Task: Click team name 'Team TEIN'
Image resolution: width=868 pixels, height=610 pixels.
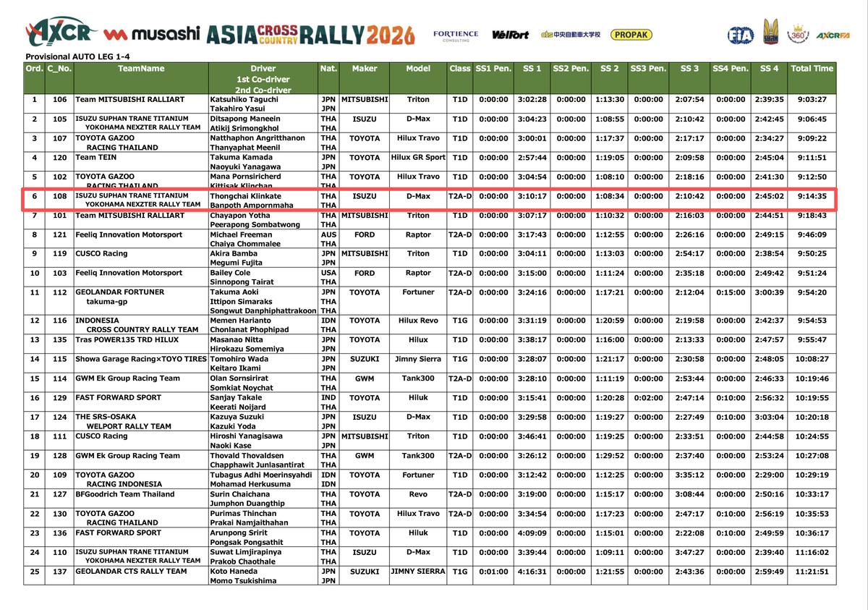Action: 96,157
